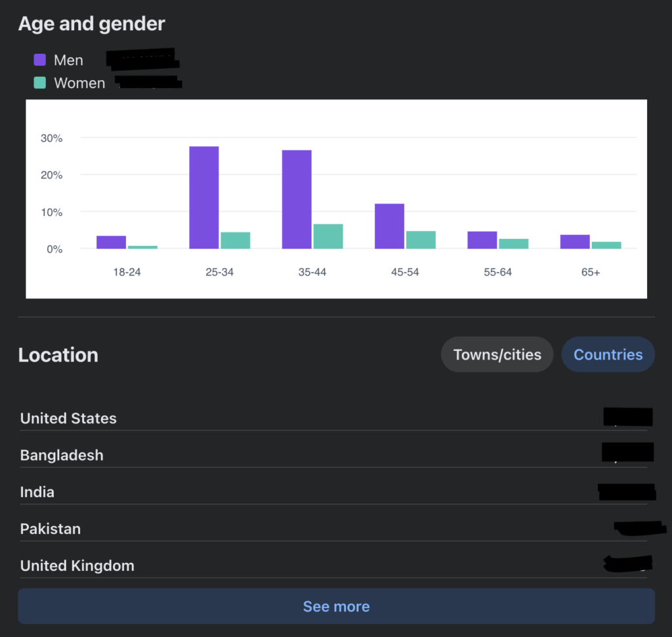
Task: Switch to the Towns/cities view
Action: coord(497,354)
